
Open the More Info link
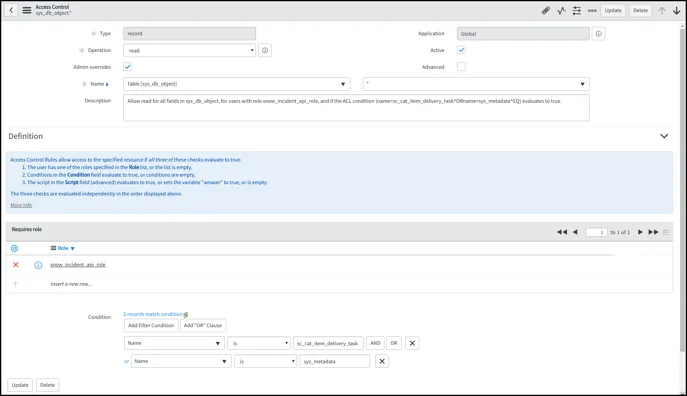tap(21, 205)
